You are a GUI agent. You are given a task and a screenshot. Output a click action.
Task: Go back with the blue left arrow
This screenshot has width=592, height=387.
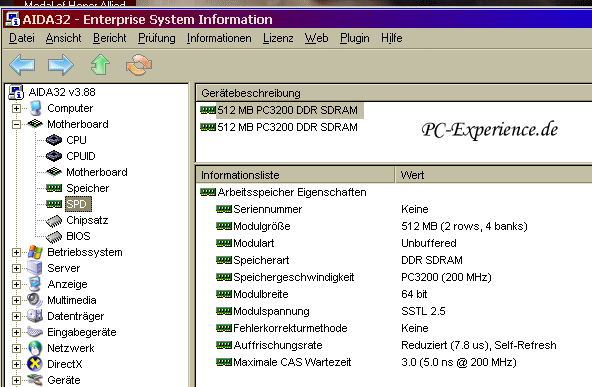click(x=22, y=65)
